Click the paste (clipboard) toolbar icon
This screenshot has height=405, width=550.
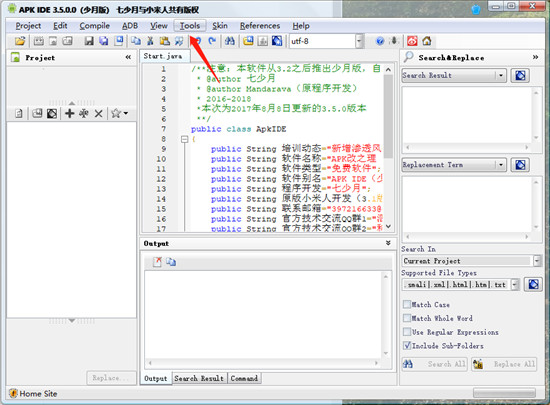[x=165, y=41]
